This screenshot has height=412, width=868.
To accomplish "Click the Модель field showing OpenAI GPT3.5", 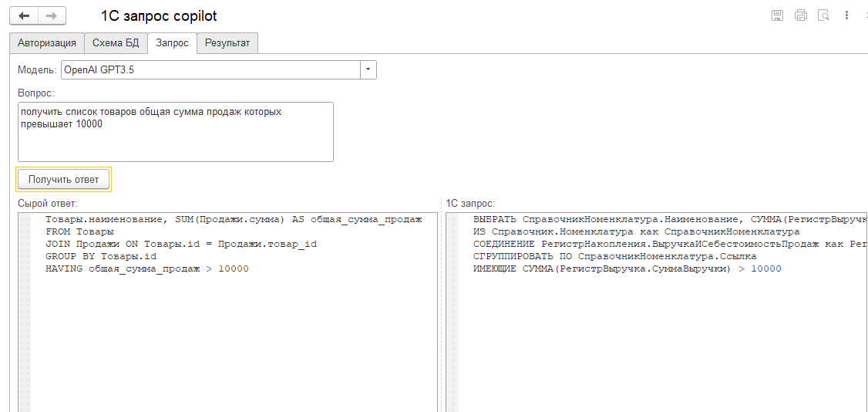I will tap(211, 69).
